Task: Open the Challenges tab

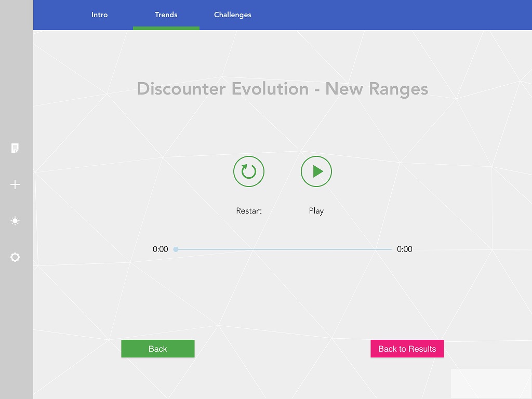Action: (233, 15)
